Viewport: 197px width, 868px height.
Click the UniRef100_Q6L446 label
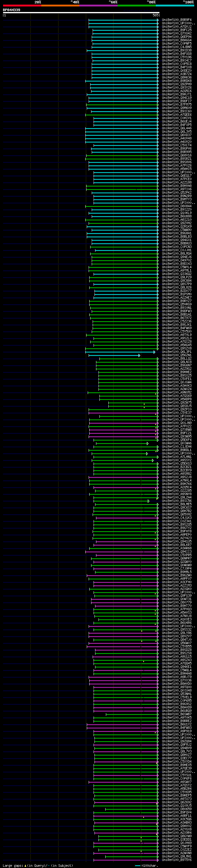click(177, 128)
